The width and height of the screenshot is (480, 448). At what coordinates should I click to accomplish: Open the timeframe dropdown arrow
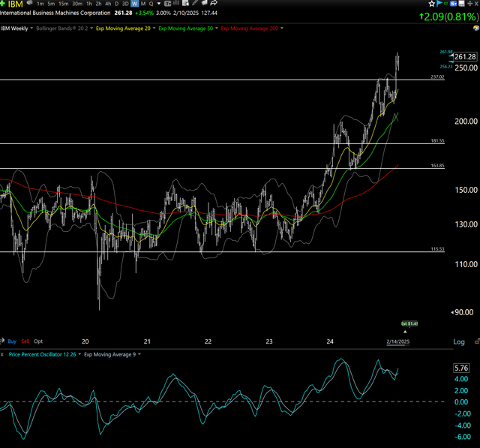(x=158, y=4)
